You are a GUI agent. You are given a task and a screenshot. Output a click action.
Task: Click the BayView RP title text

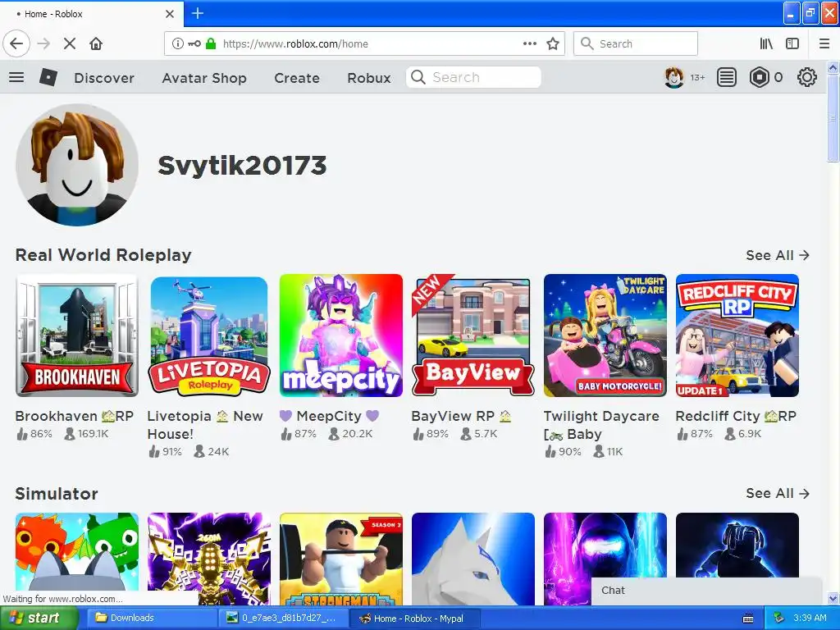pyautogui.click(x=461, y=416)
